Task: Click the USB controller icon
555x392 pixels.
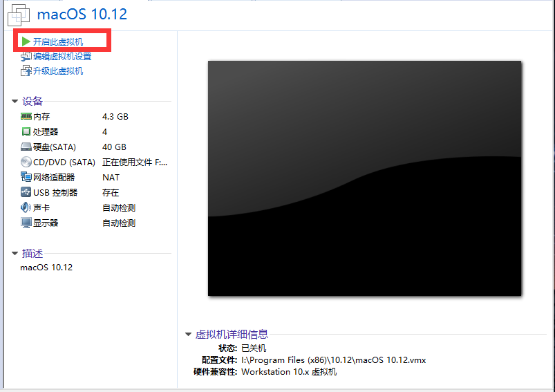Action: point(26,192)
